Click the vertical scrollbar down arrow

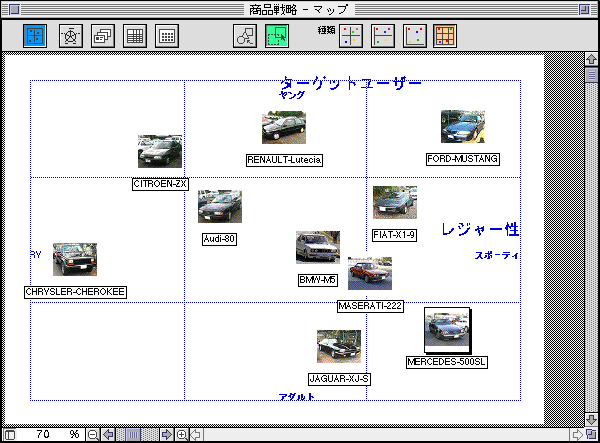tap(592, 419)
